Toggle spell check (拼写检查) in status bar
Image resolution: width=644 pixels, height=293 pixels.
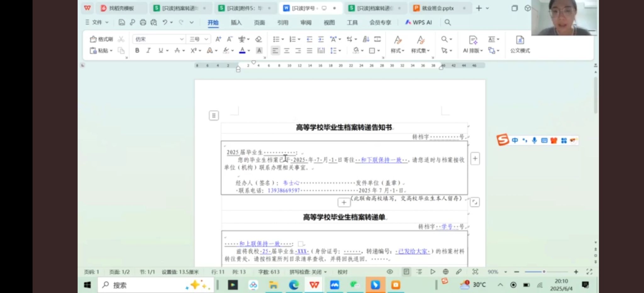(x=308, y=272)
